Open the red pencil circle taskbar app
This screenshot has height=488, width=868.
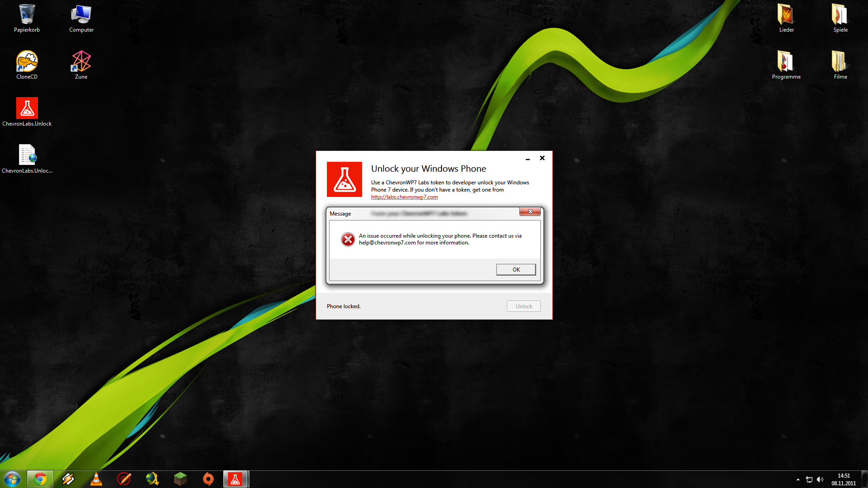click(x=124, y=479)
